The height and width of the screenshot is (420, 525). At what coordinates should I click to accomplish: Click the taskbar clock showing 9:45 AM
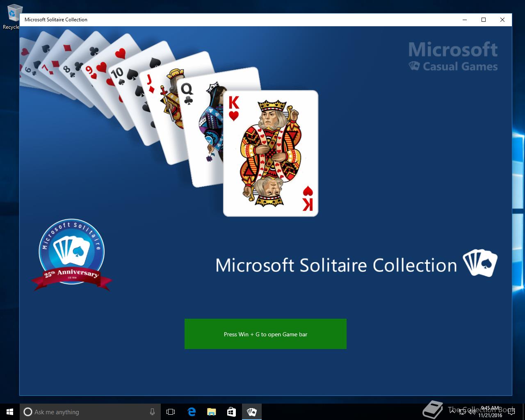tap(490, 412)
